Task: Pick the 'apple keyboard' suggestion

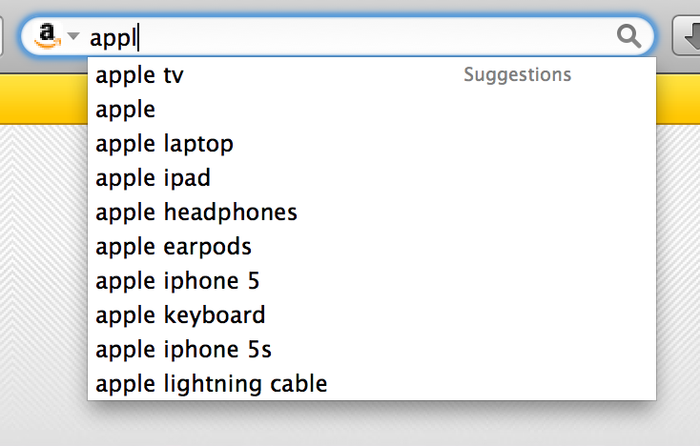Action: point(372,315)
